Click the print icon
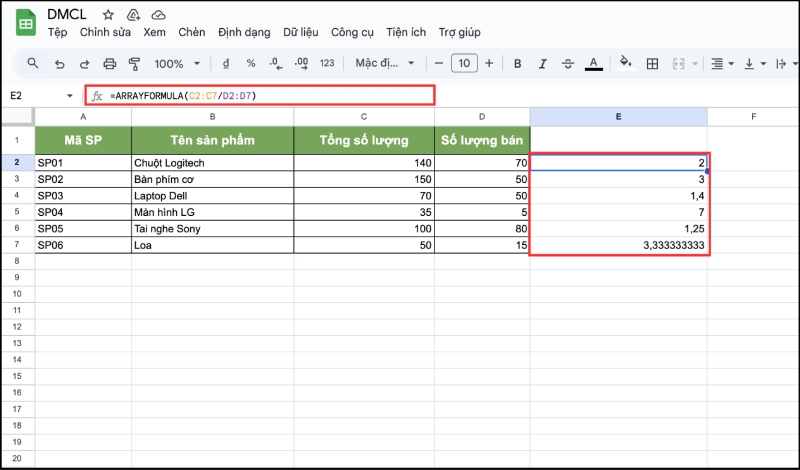The image size is (800, 470). tap(109, 64)
